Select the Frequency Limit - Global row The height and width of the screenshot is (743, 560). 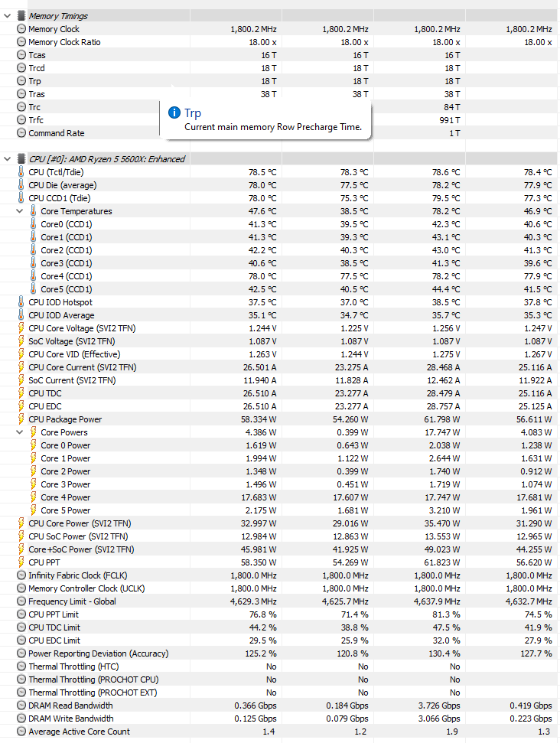[280, 601]
